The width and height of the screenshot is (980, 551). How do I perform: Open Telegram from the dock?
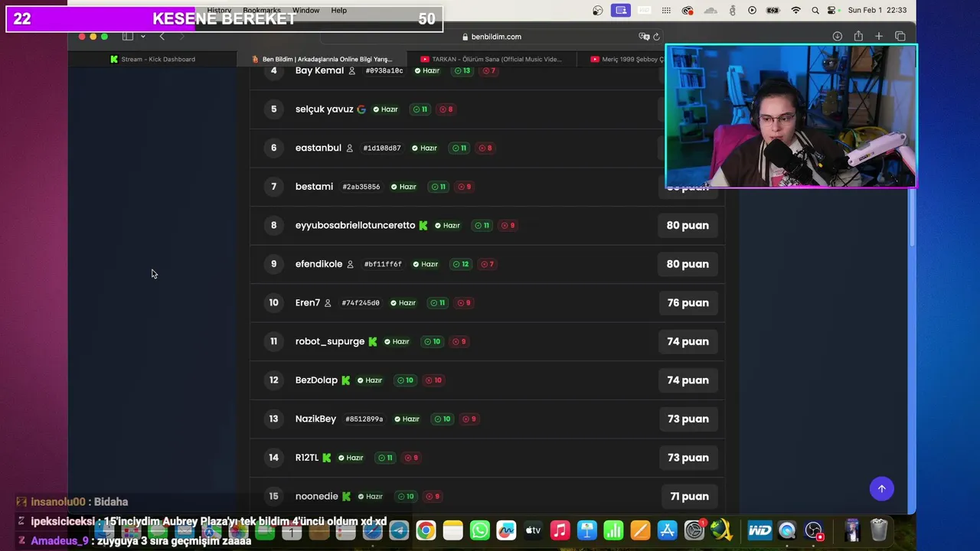point(399,530)
